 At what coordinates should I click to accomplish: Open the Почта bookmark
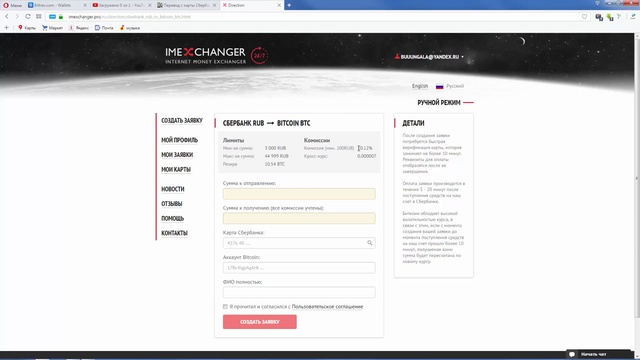click(104, 28)
